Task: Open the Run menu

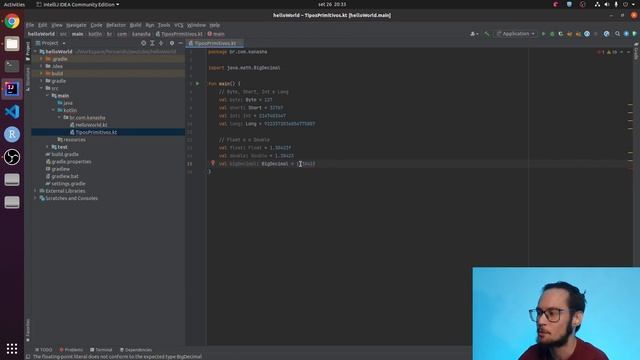Action: tap(150, 25)
